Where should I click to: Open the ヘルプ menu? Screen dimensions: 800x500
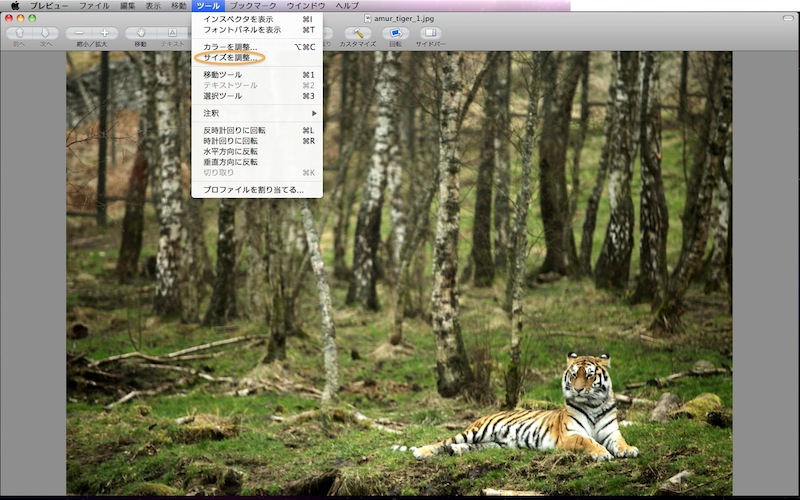point(347,6)
